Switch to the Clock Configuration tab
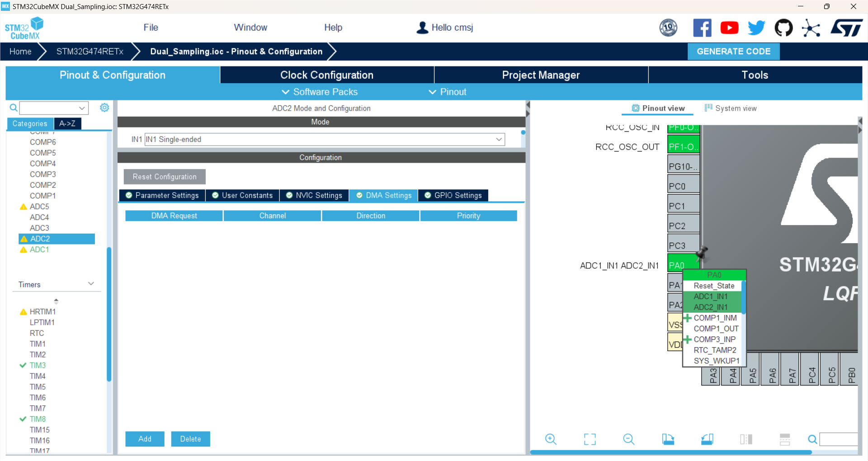Viewport: 868px width, 461px height. 327,75
